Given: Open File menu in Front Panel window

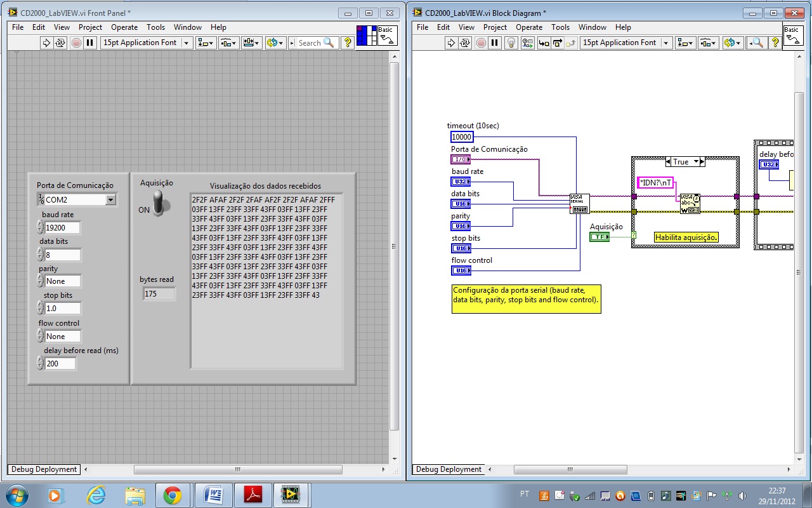Looking at the screenshot, I should [x=18, y=27].
